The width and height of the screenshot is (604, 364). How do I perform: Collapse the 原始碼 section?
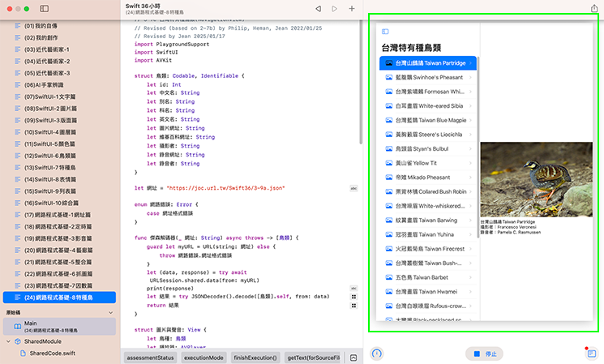[x=111, y=312]
